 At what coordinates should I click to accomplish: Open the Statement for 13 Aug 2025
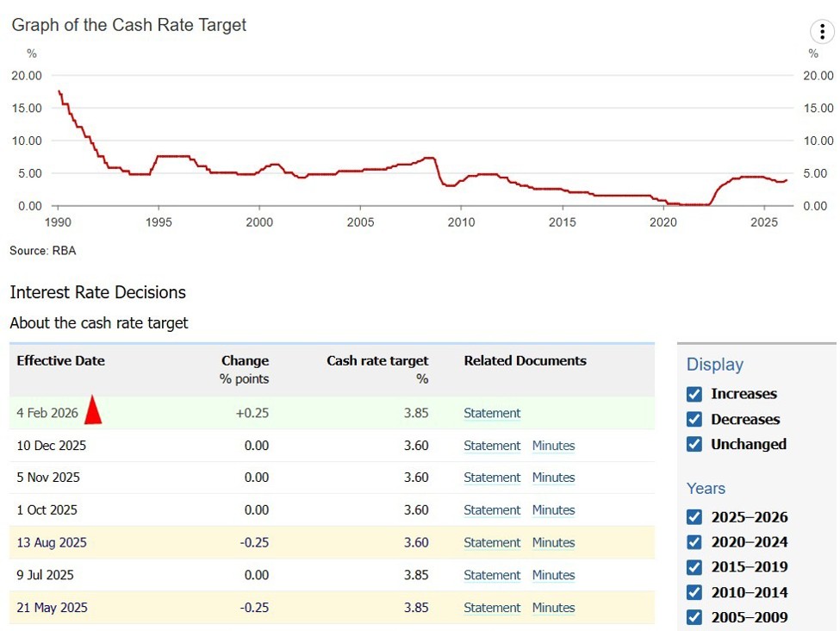492,543
